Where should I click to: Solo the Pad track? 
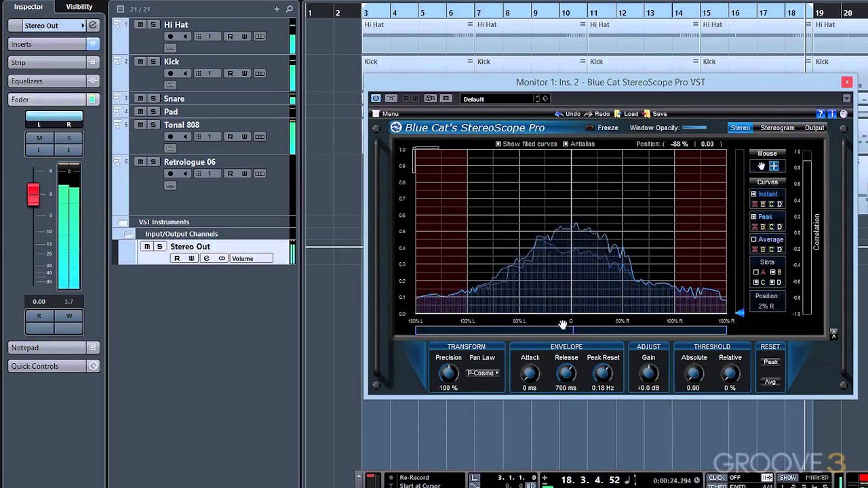(153, 111)
